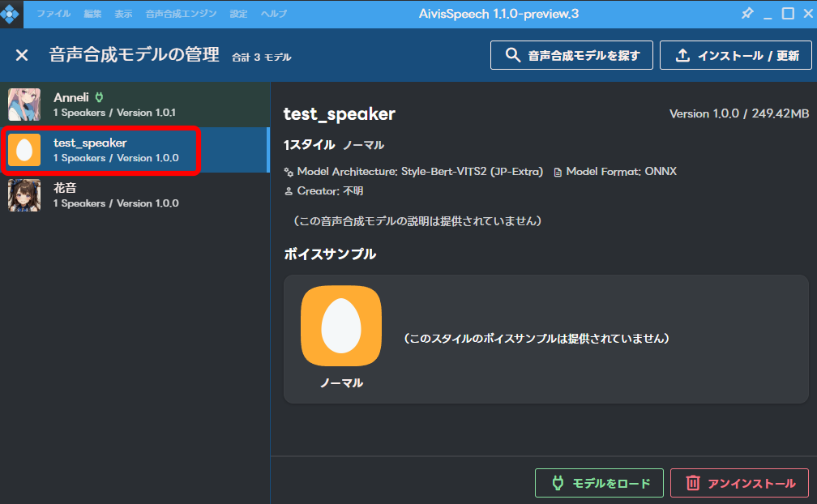The width and height of the screenshot is (817, 504).
Task: Click the ノーマル label under egg icon
Action: (x=341, y=383)
